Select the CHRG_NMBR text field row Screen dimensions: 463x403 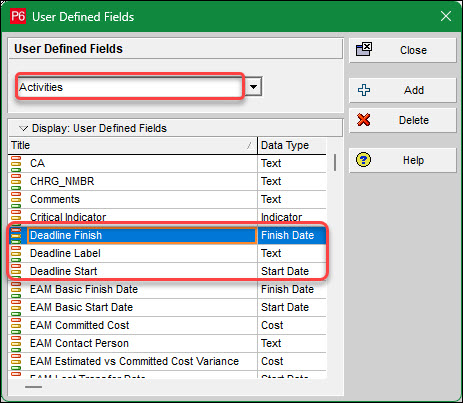click(167, 181)
